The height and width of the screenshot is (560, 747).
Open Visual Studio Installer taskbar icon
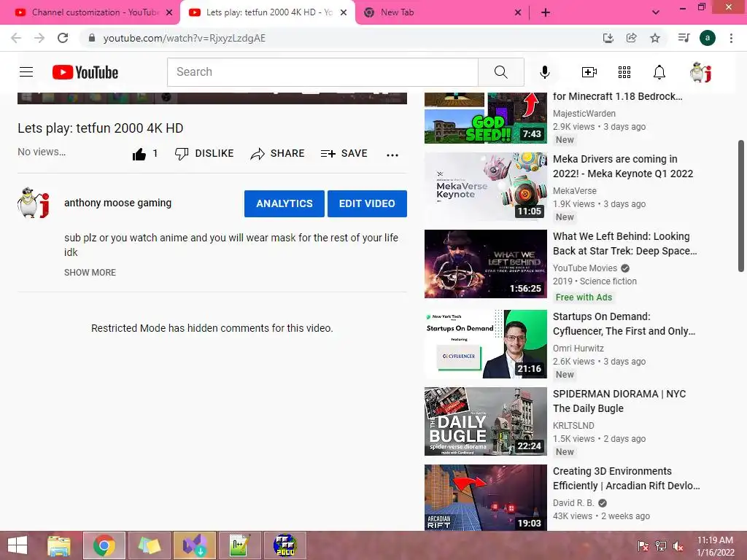pos(195,545)
